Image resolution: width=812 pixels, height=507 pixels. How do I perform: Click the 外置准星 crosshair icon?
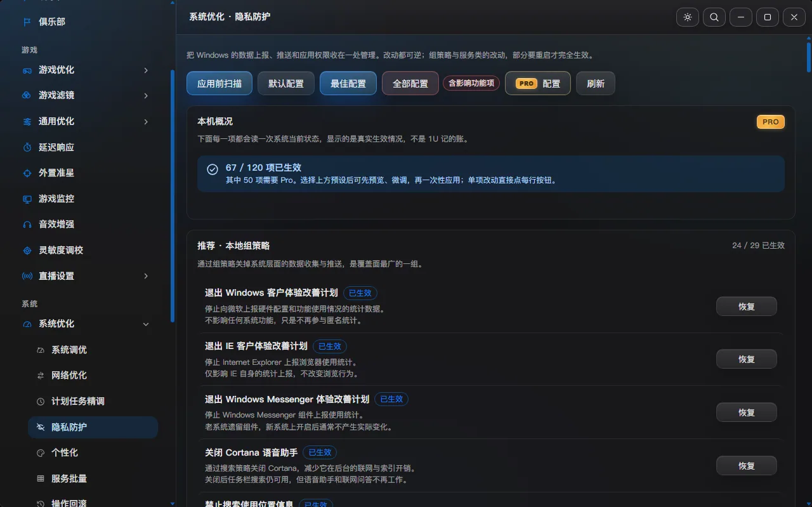[27, 173]
